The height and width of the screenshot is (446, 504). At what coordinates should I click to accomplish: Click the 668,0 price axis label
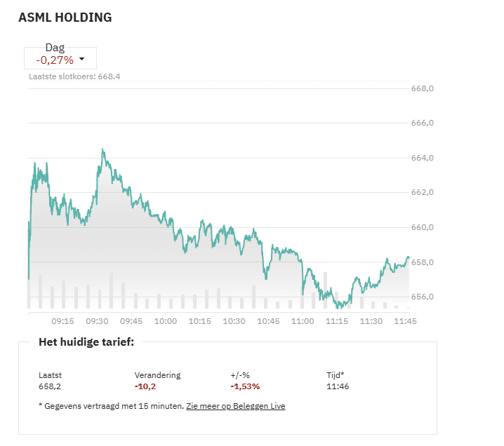tap(423, 88)
